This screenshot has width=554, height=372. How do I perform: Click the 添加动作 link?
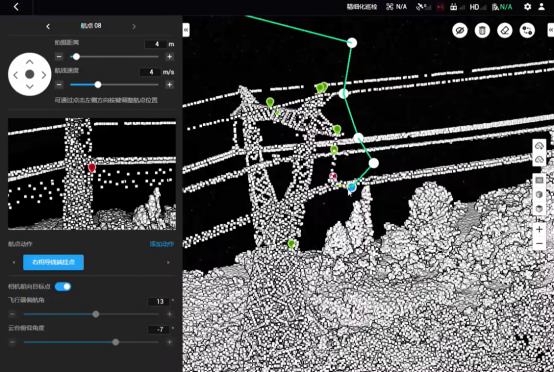[162, 244]
